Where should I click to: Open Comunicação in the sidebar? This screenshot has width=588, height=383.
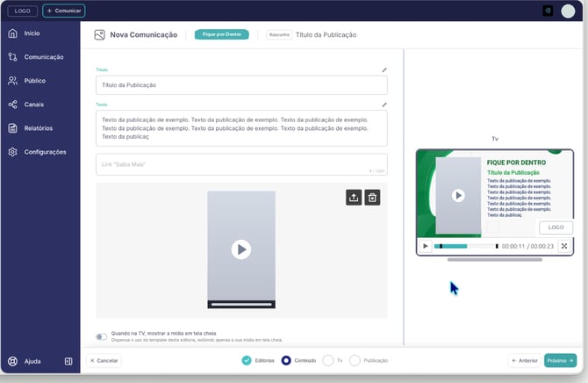[36, 57]
